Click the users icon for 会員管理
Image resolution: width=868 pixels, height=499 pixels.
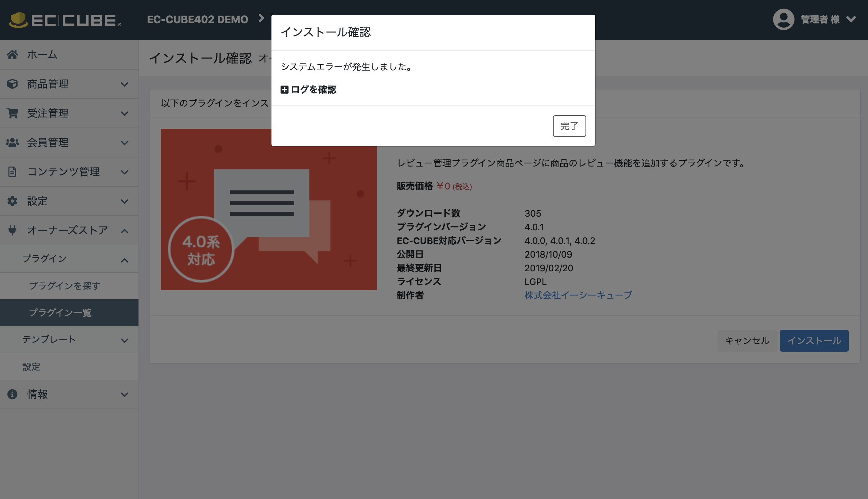[12, 142]
